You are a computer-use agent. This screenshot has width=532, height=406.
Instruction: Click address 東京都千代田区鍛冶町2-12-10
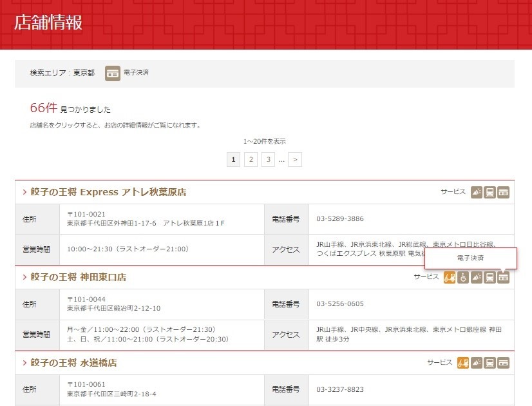click(x=113, y=308)
